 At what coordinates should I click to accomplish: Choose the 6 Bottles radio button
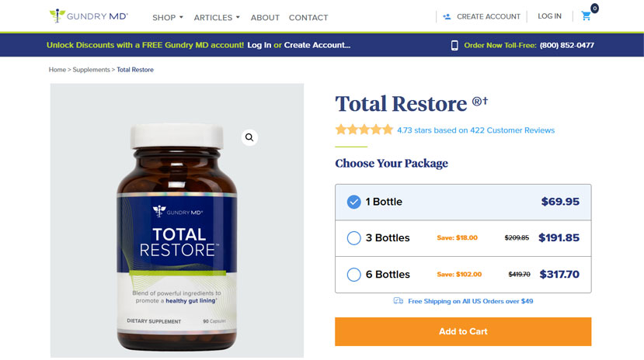pyautogui.click(x=353, y=275)
